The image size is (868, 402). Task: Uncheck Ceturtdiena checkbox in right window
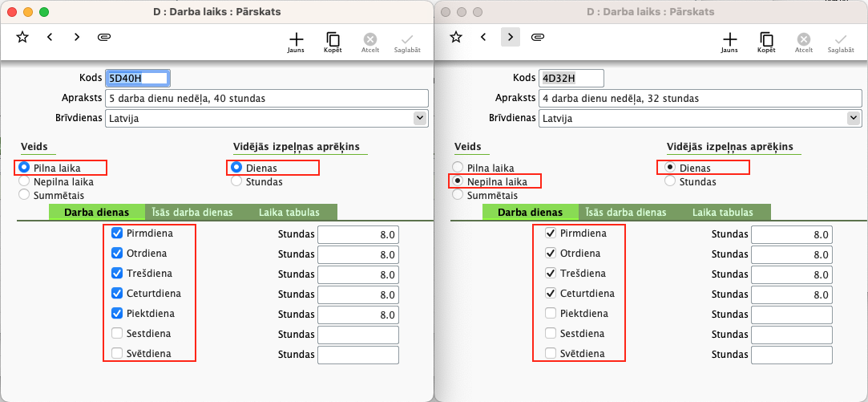[551, 294]
